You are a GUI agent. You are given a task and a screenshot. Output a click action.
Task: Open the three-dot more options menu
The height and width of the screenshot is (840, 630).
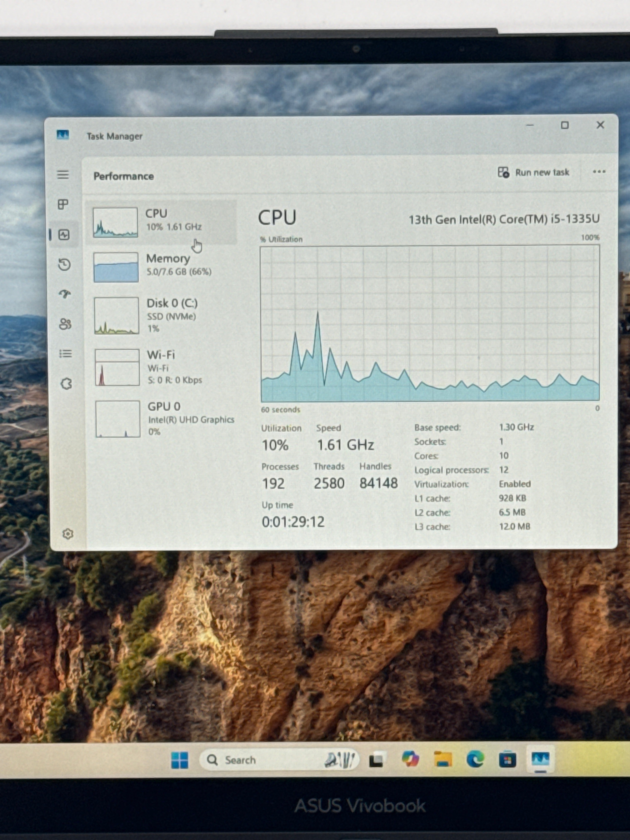(599, 172)
